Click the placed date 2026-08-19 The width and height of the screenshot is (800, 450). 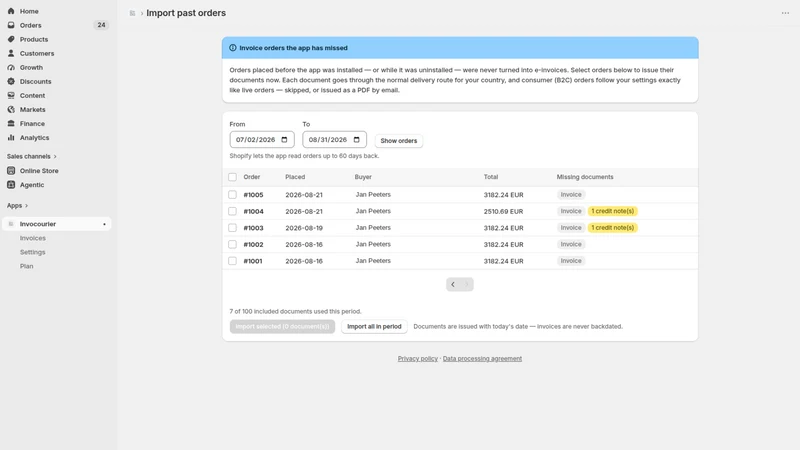(304, 228)
